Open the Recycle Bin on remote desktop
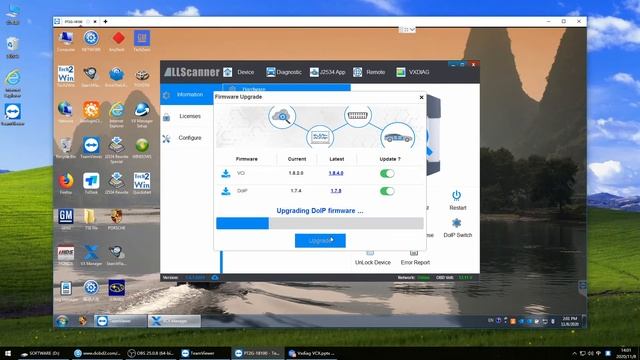 coord(66,147)
